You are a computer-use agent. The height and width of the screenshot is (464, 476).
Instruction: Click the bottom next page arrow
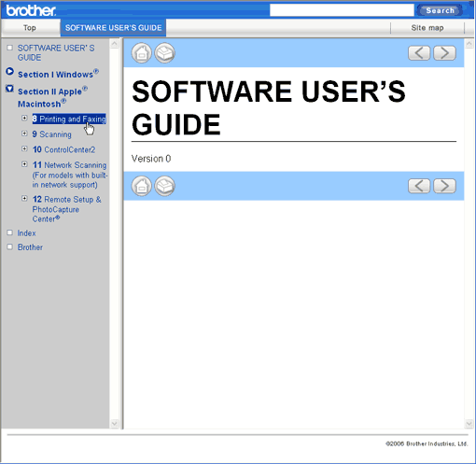(444, 186)
